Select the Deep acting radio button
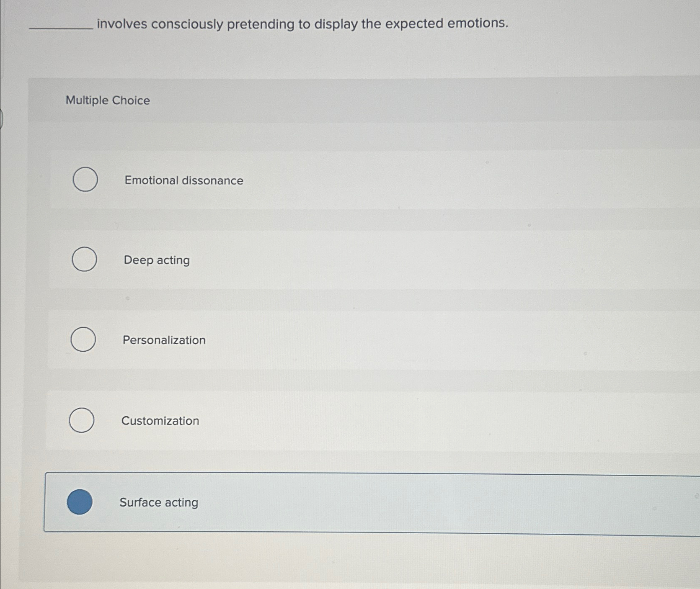The image size is (700, 589). click(84, 260)
